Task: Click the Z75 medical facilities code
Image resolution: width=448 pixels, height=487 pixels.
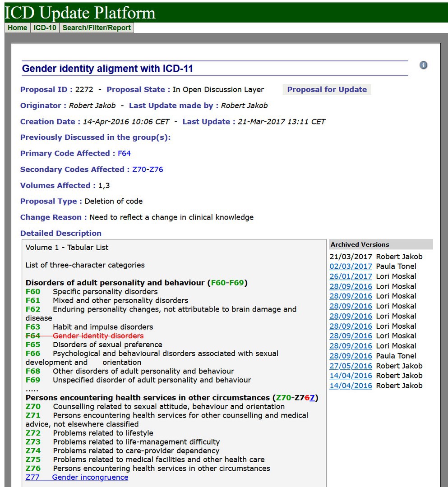Action: click(33, 459)
